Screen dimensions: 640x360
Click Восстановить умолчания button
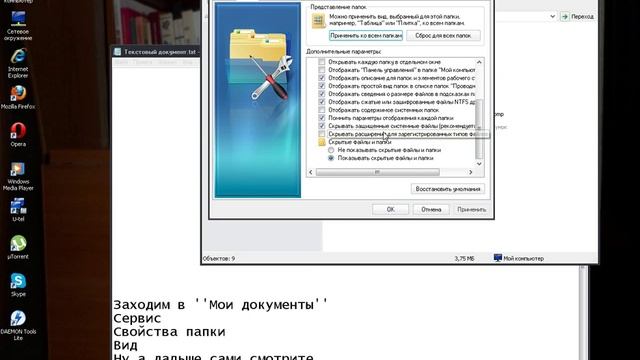(x=448, y=189)
